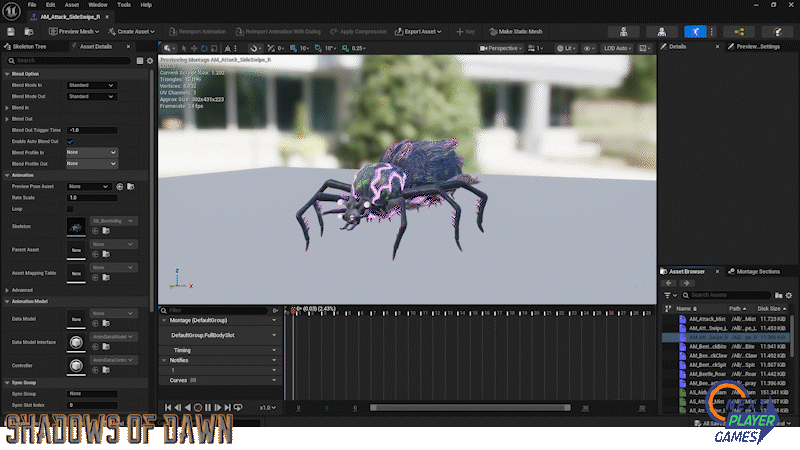Open the Perspective view dropdown
Image resolution: width=800 pixels, height=450 pixels.
501,48
